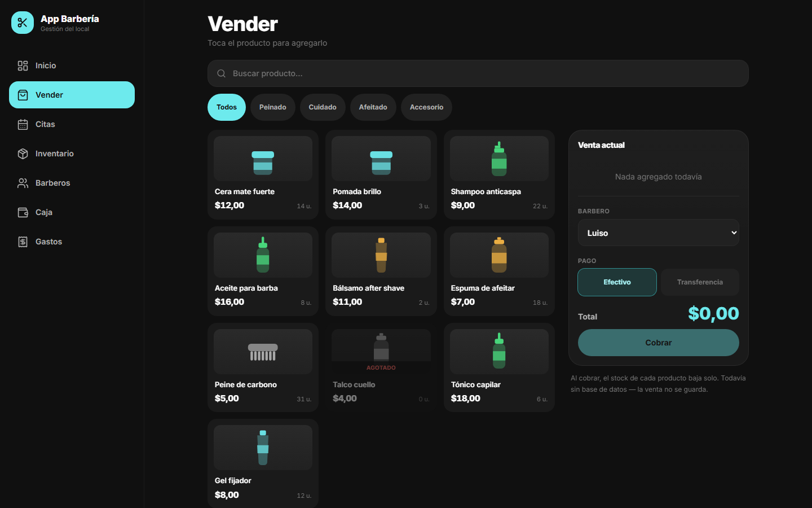812x508 pixels.
Task: Open Inventario in the sidebar
Action: tap(72, 154)
